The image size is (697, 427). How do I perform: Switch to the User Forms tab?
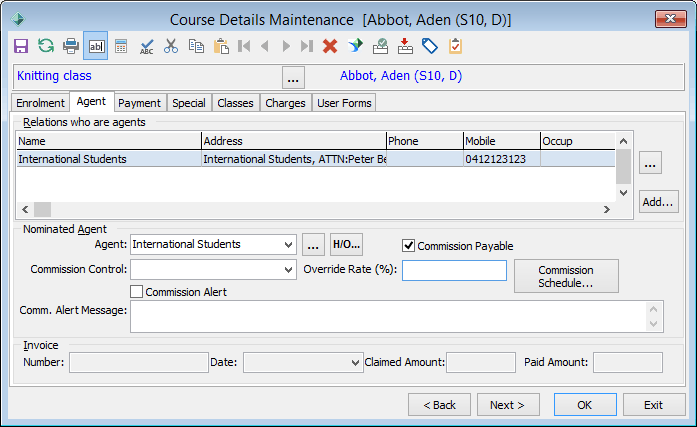pos(344,103)
